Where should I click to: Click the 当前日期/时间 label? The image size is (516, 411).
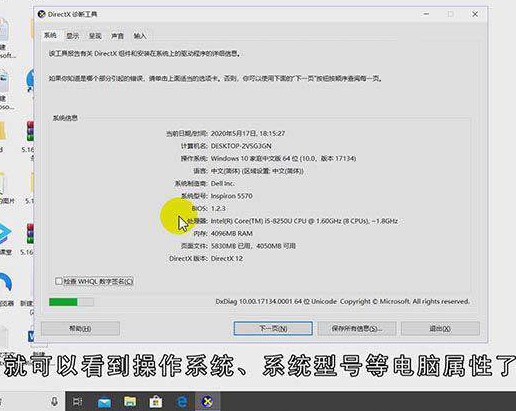tap(187, 133)
